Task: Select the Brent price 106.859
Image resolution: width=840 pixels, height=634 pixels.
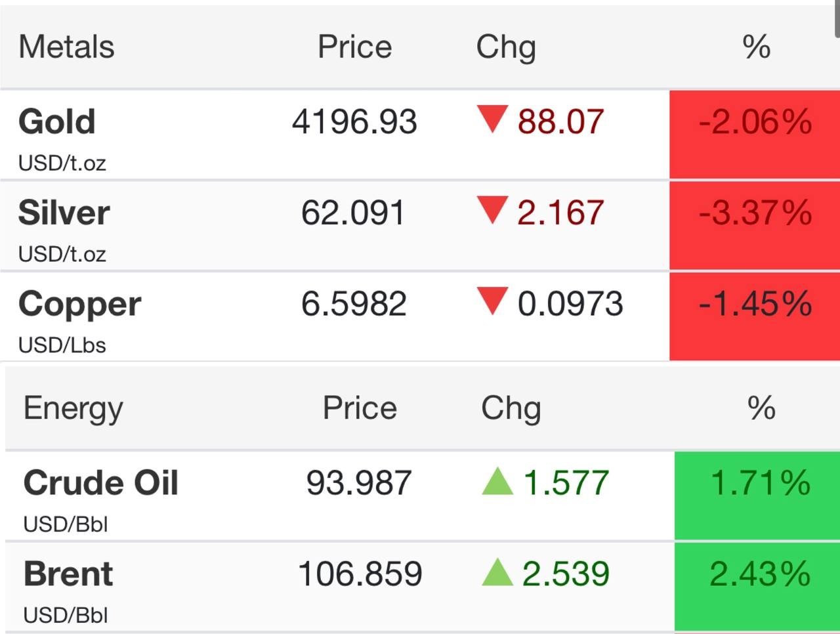Action: point(360,574)
